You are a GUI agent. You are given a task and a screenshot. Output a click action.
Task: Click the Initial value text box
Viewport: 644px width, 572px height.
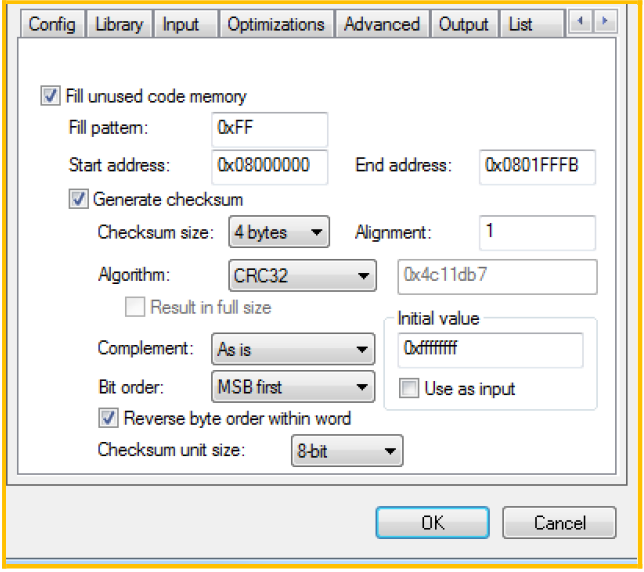coord(483,350)
